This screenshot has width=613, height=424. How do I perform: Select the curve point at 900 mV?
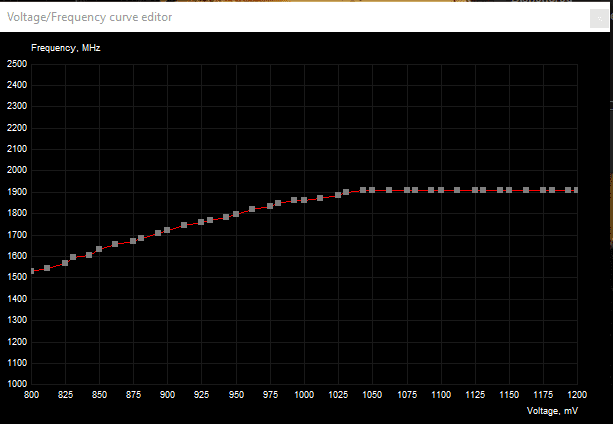click(x=167, y=230)
